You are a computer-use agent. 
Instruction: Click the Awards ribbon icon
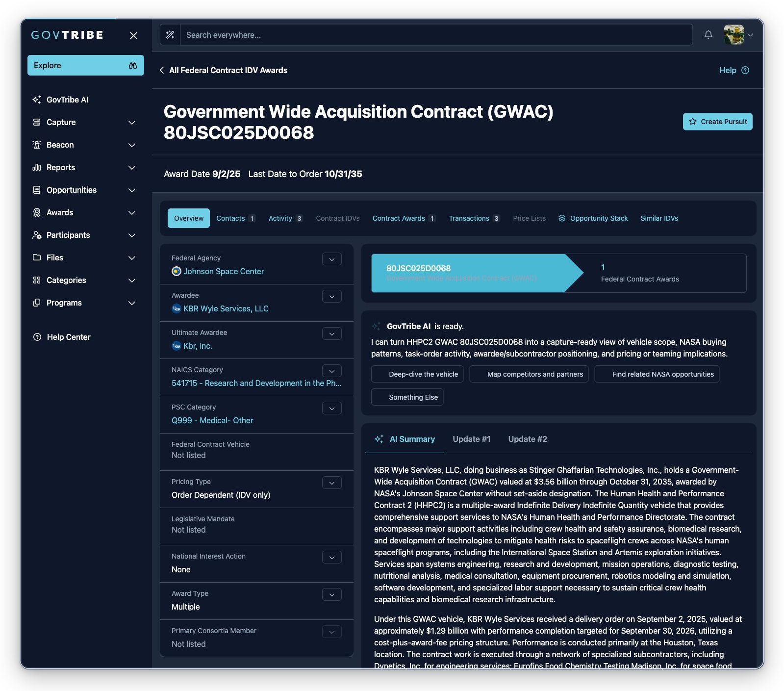(37, 212)
